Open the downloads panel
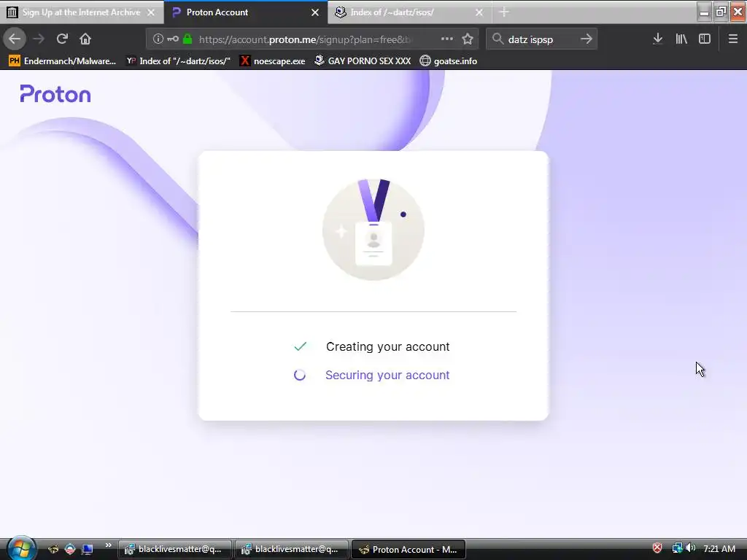The width and height of the screenshot is (747, 560). pos(658,39)
